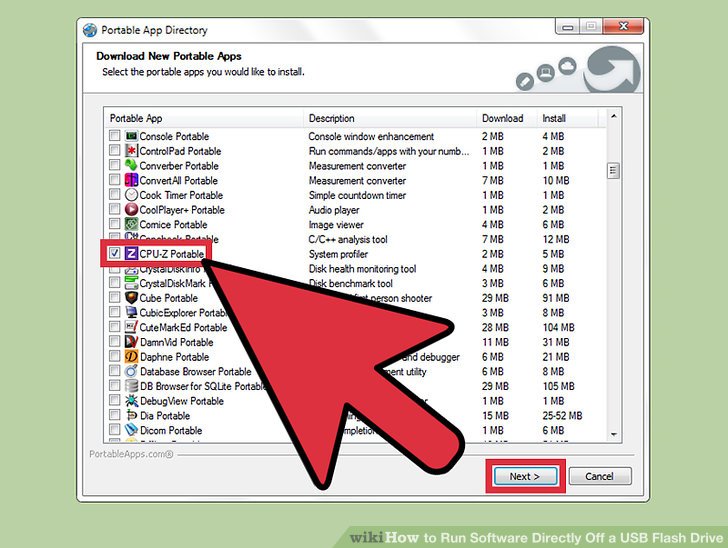The width and height of the screenshot is (728, 548).
Task: Click the Cook Timer Portable clock icon
Action: 131,195
